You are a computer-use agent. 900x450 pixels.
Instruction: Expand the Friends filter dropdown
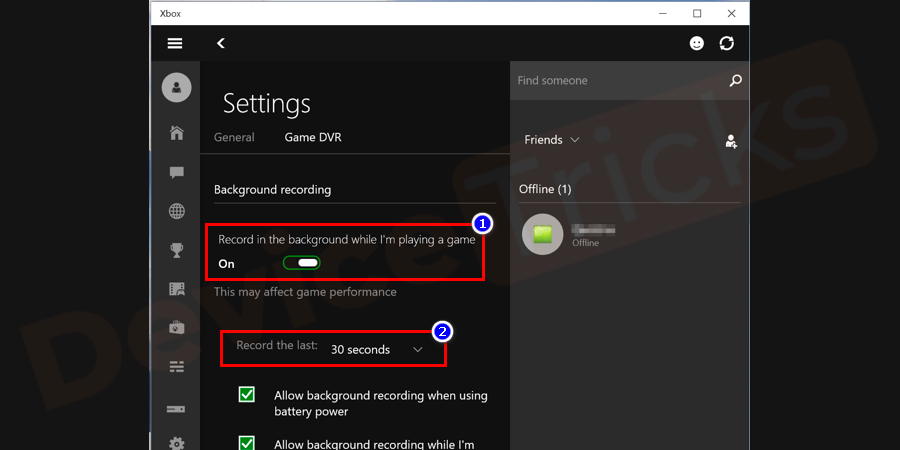(x=552, y=140)
